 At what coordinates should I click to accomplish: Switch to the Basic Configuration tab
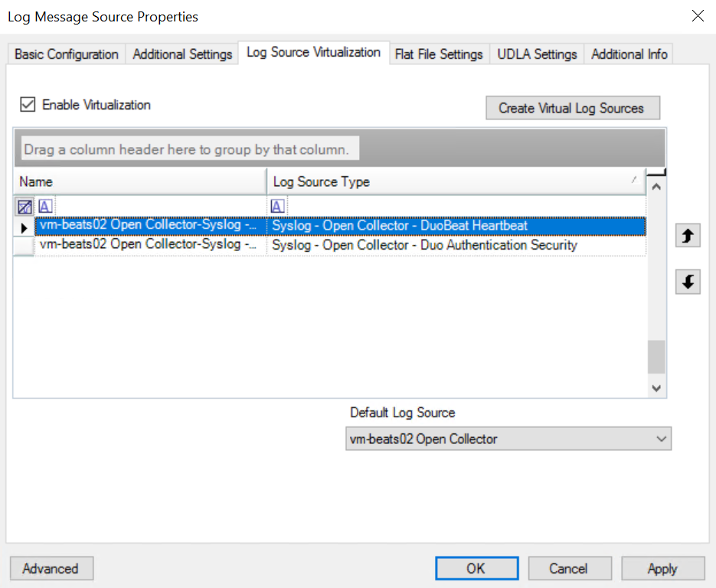click(x=67, y=54)
